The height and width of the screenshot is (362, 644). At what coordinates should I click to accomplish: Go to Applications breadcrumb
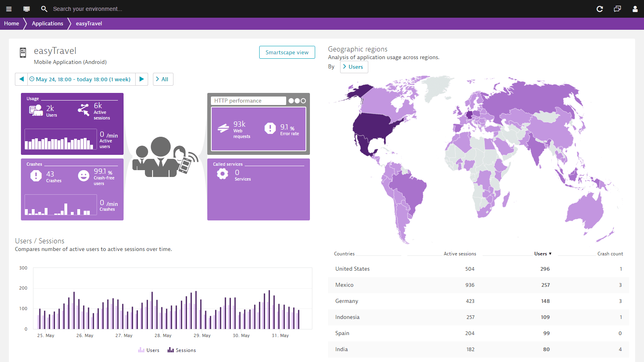[x=47, y=23]
